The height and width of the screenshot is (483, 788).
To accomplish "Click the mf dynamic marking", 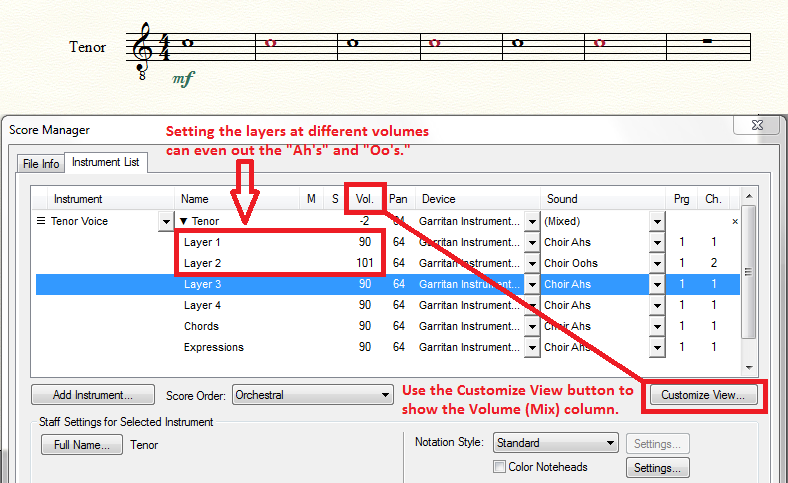I will tap(182, 78).
